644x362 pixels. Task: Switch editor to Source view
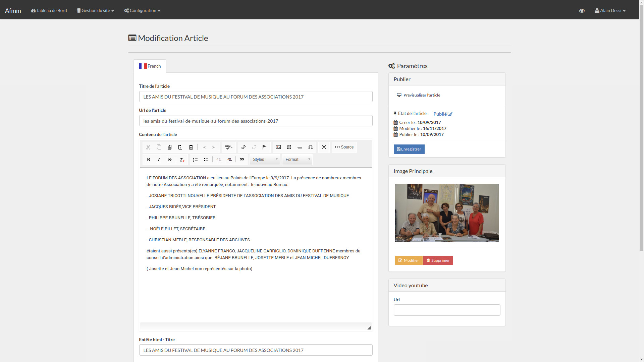(x=344, y=147)
